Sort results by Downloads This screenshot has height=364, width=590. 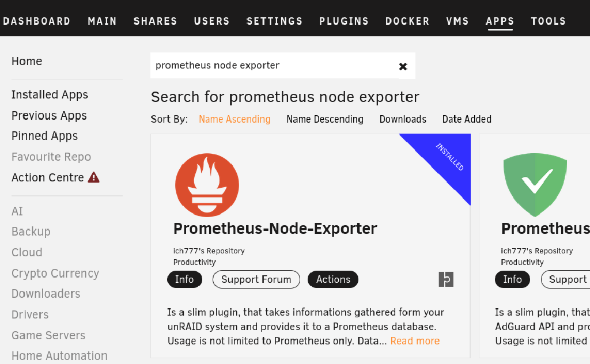pos(403,119)
